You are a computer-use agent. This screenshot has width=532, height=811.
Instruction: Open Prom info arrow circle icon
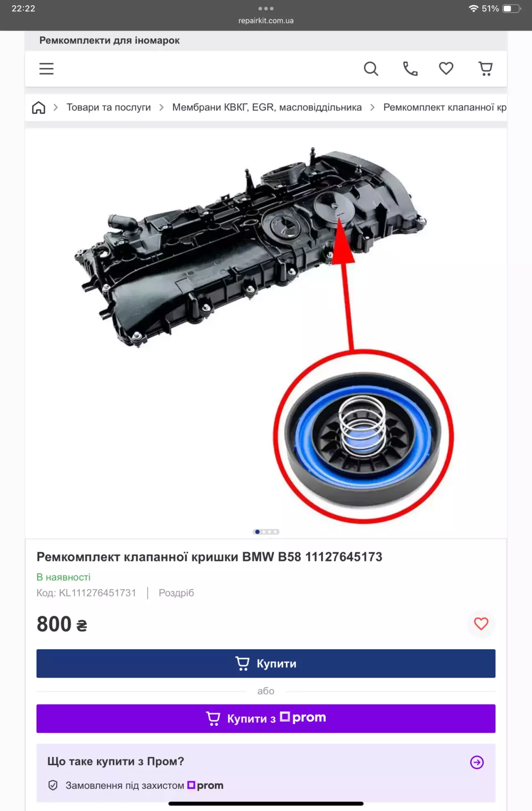(477, 763)
